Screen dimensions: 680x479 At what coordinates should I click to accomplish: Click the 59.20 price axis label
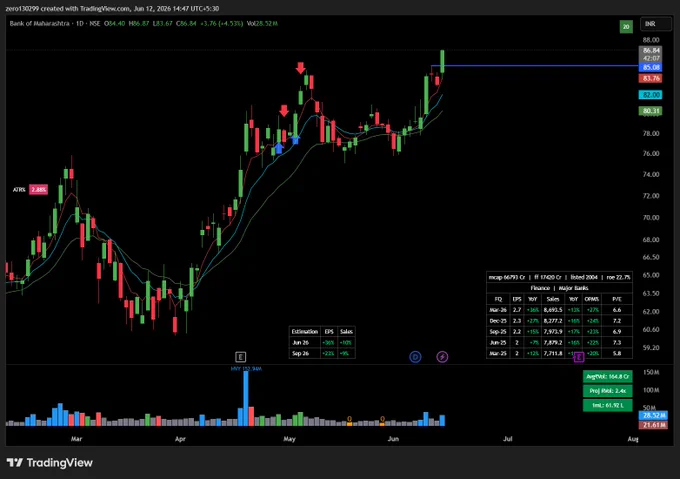[651, 348]
